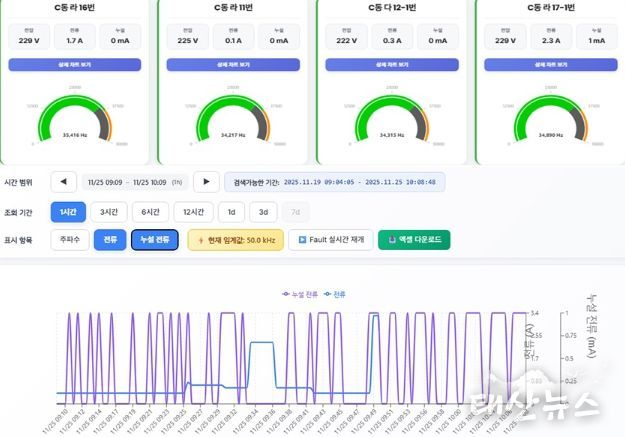Select the 1시간 period
The image size is (625, 437).
[68, 212]
